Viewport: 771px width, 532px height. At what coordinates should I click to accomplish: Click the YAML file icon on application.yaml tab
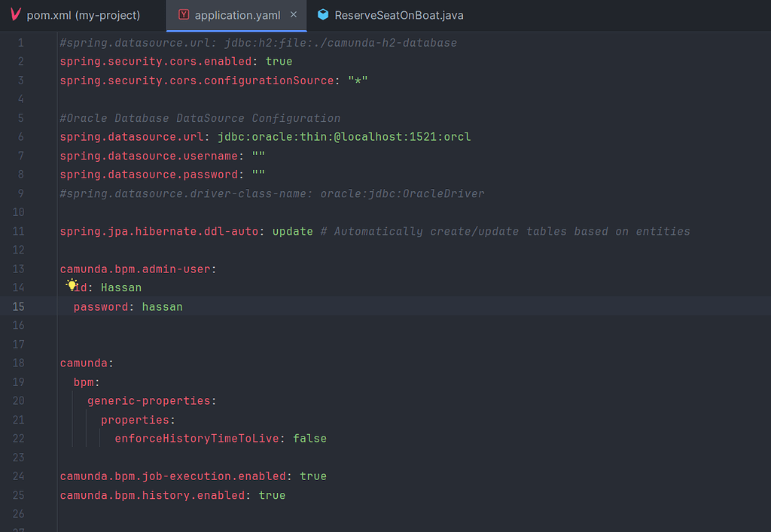[x=183, y=15]
